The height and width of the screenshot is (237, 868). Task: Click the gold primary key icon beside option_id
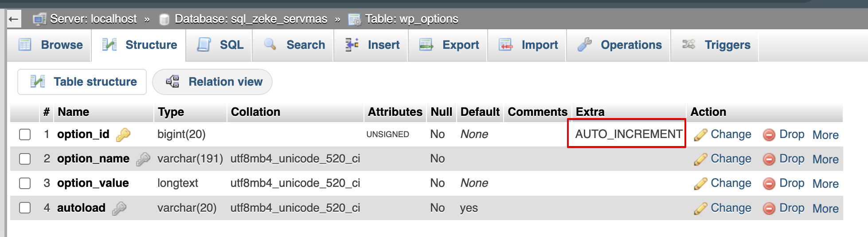click(123, 135)
